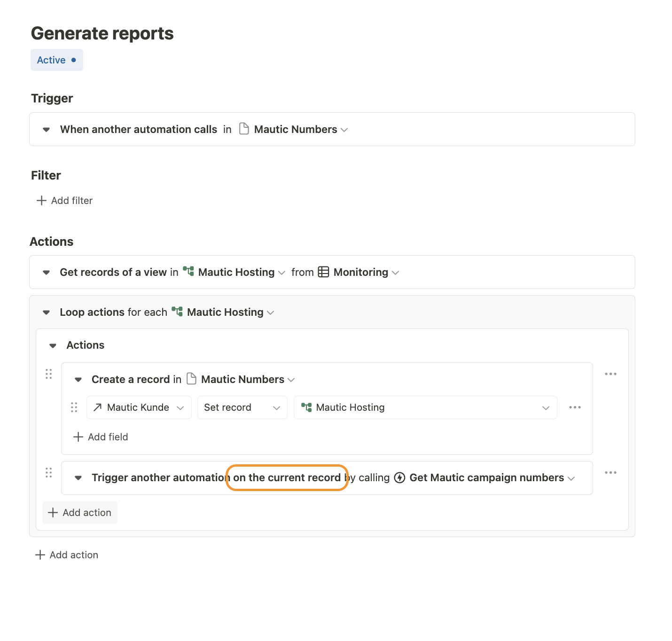672x641 pixels.
Task: Expand the Trigger another automation action
Action: [x=78, y=478]
